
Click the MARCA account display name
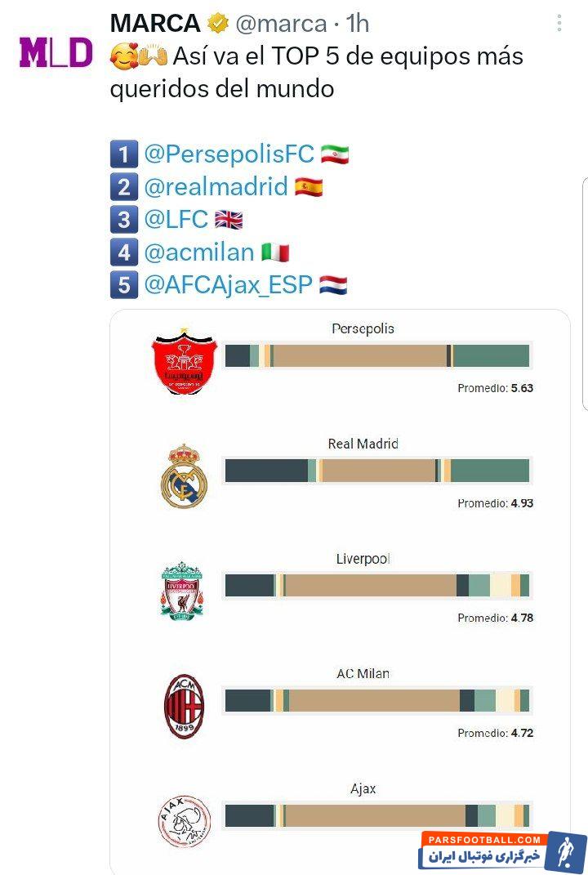tap(156, 24)
